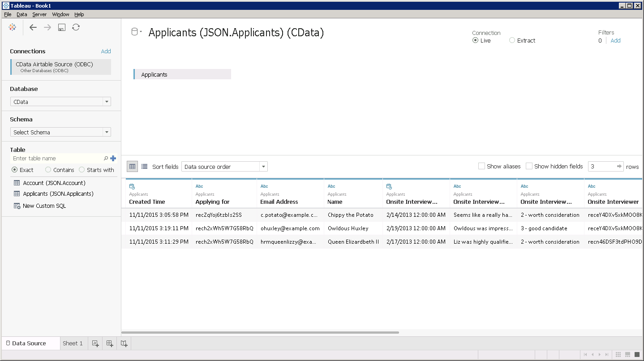
Task: Click the new story icon
Action: pos(124,344)
